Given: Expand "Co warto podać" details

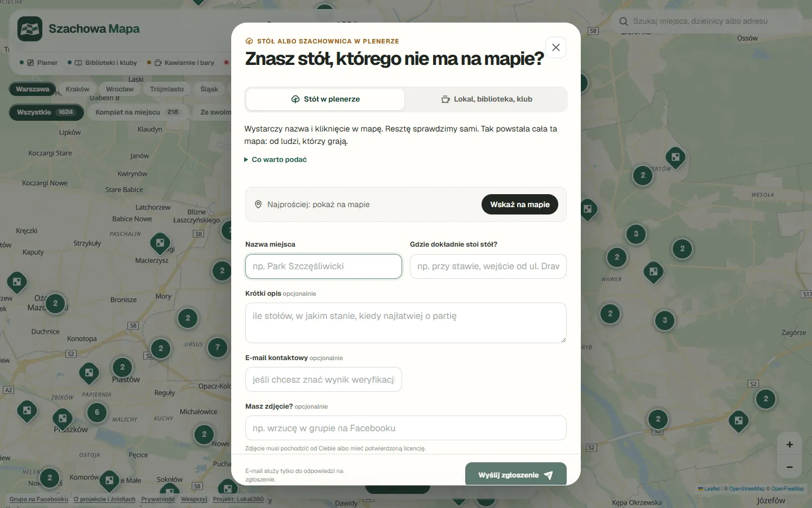Looking at the screenshot, I should [276, 160].
